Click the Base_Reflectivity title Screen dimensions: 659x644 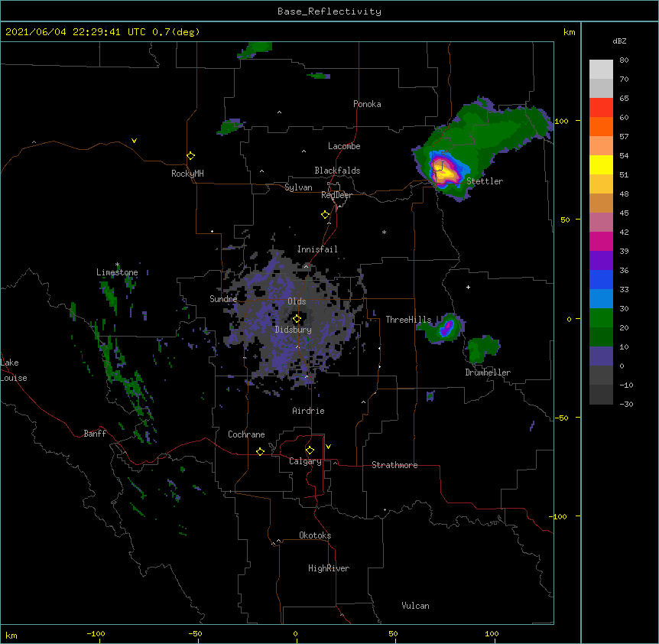click(329, 11)
